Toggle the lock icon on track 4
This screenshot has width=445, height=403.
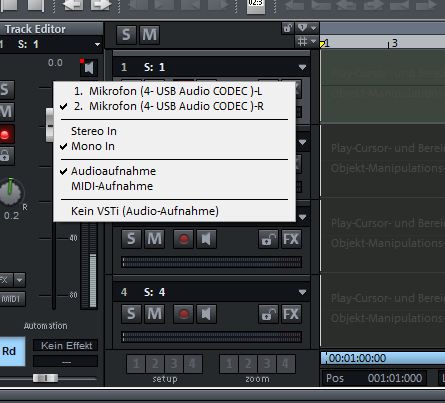[x=268, y=314]
